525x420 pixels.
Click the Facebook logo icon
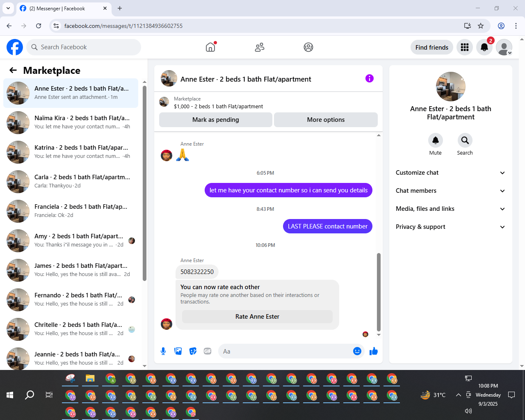tap(15, 47)
